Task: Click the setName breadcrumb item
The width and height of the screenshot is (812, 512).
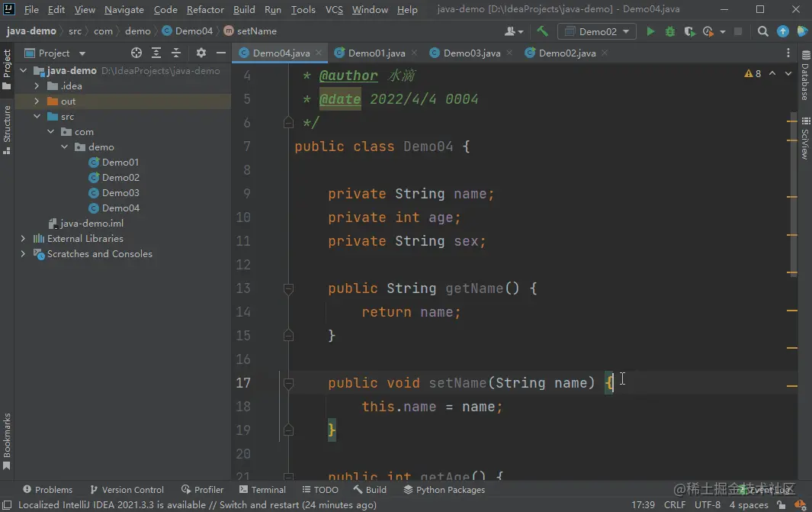Action: pyautogui.click(x=250, y=31)
